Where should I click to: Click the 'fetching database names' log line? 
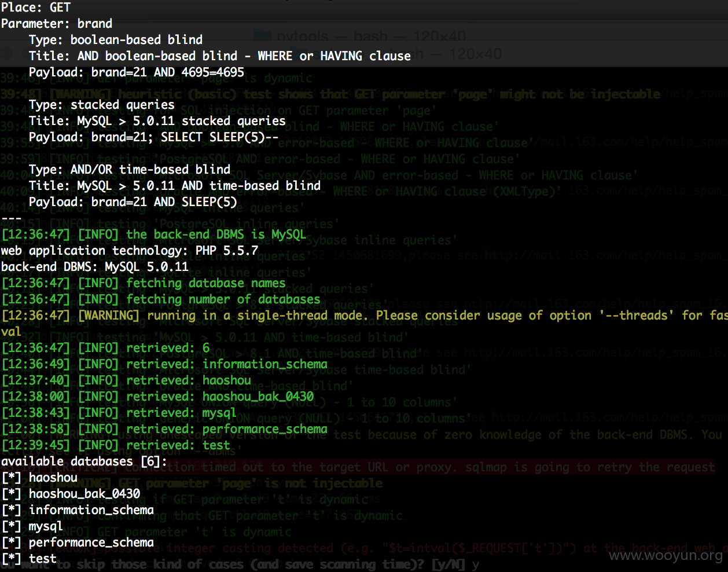point(144,283)
